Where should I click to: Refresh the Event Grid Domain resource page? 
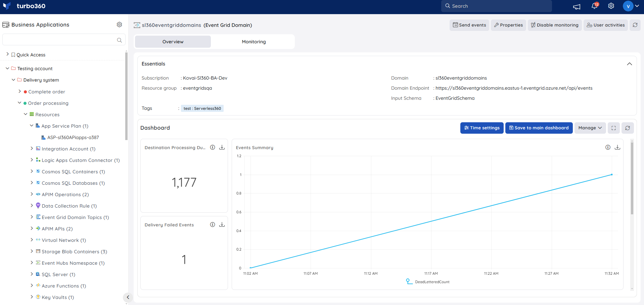pos(635,25)
